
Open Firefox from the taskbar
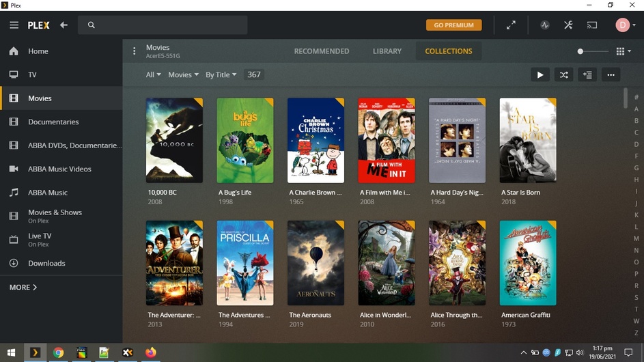click(x=151, y=352)
